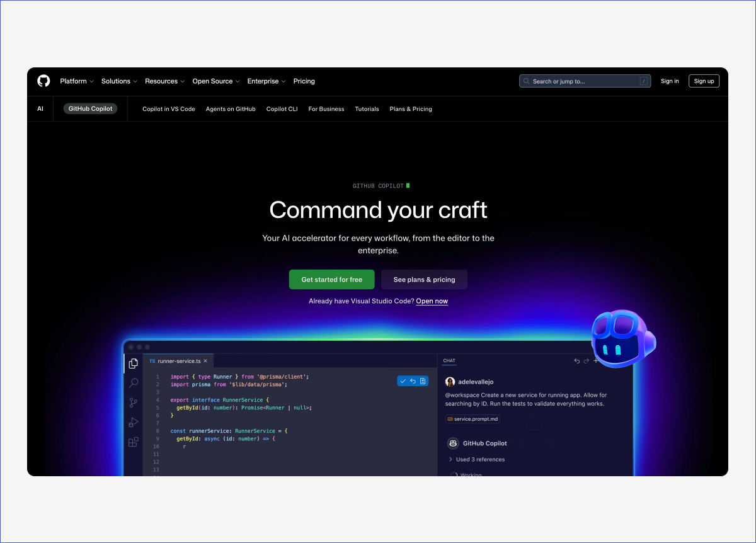Image resolution: width=756 pixels, height=543 pixels.
Task: Open the Explorer files icon in editor sidebar
Action: (x=134, y=363)
